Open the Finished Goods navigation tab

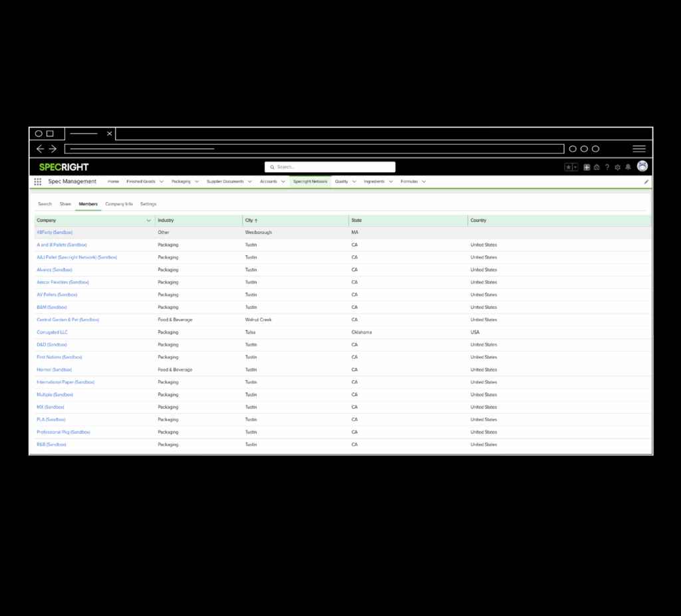[x=141, y=181]
